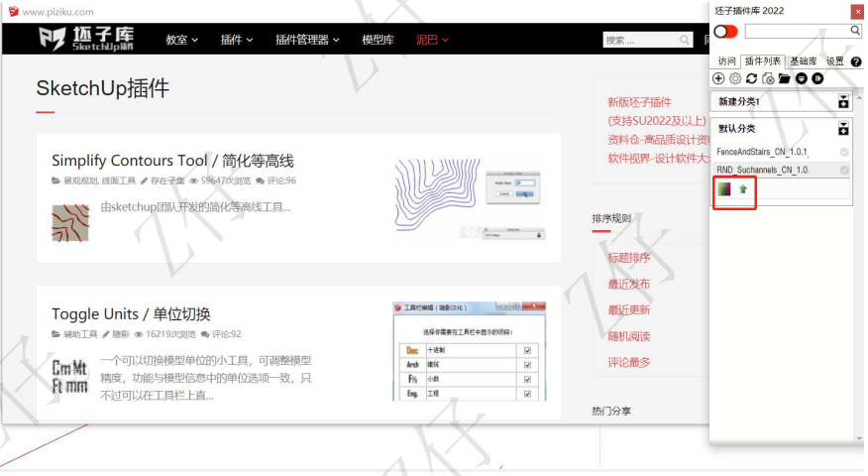Close the 坯子插件库 2022 panel
868x476 pixels.
tap(857, 11)
